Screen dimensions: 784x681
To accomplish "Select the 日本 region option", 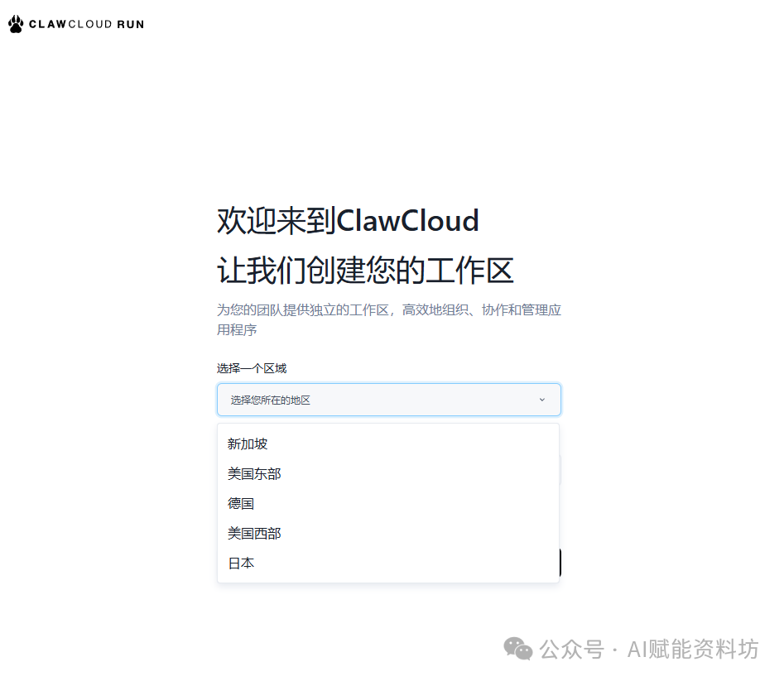I will 240,563.
